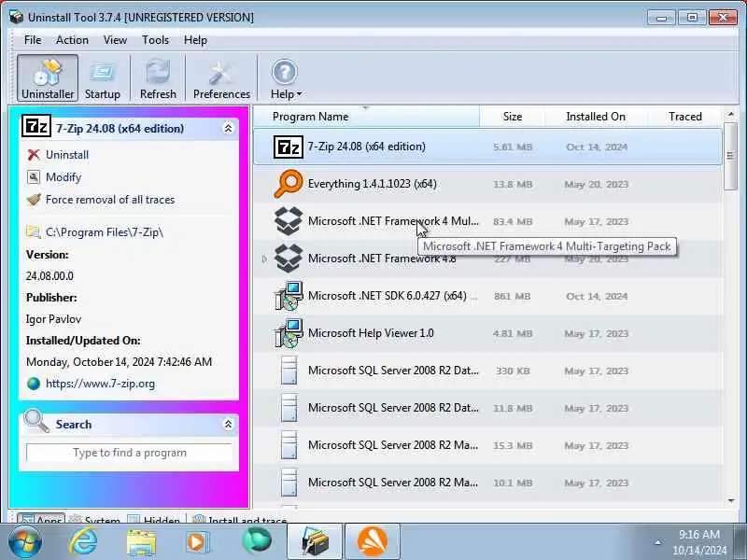
Task: Click the program list scrollbar down arrow
Action: click(731, 500)
